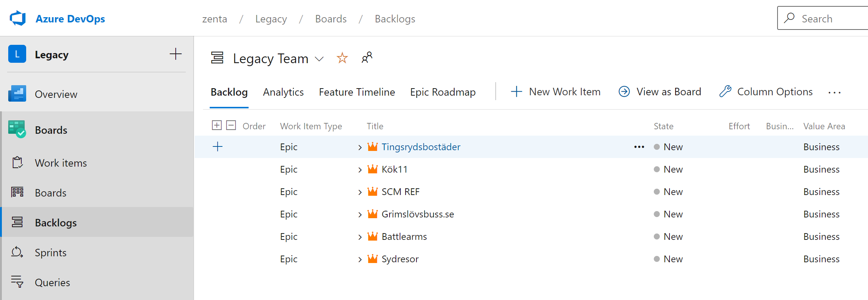Select Overview in the sidebar
Screen dimensions: 868x300
pyautogui.click(x=56, y=94)
